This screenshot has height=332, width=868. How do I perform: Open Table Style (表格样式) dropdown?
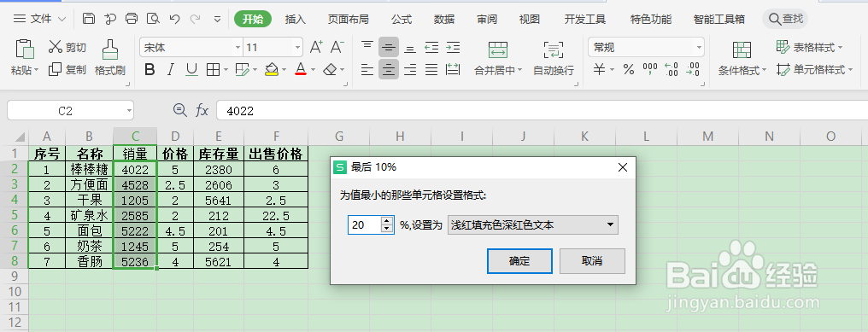(810, 48)
